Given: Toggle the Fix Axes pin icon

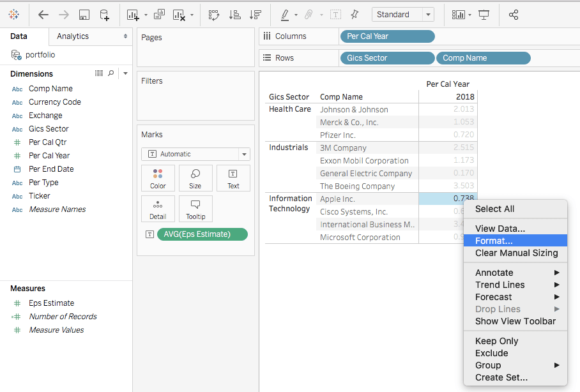Looking at the screenshot, I should (x=355, y=14).
